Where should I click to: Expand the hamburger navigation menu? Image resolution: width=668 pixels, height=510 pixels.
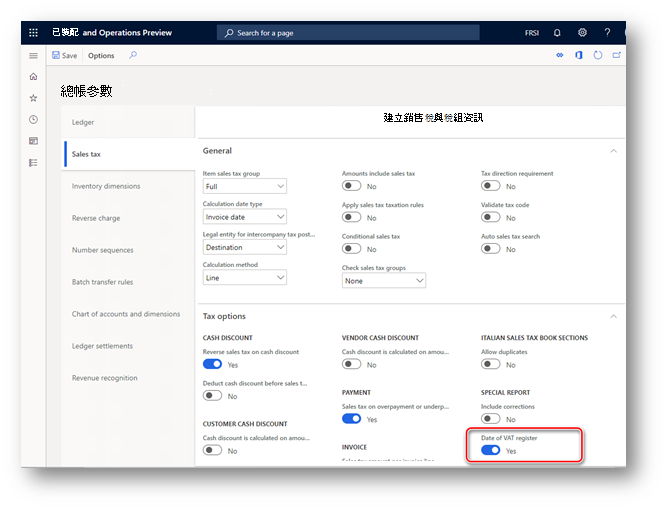[x=33, y=56]
